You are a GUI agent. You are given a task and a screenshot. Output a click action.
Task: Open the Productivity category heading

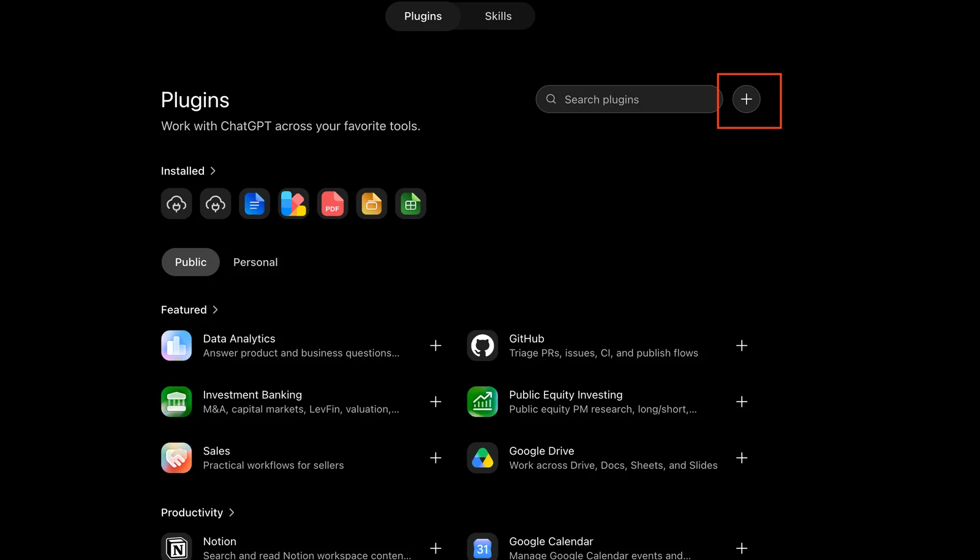192,513
